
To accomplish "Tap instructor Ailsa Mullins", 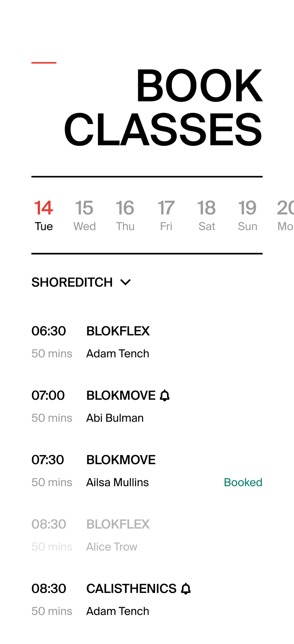I will click(117, 482).
